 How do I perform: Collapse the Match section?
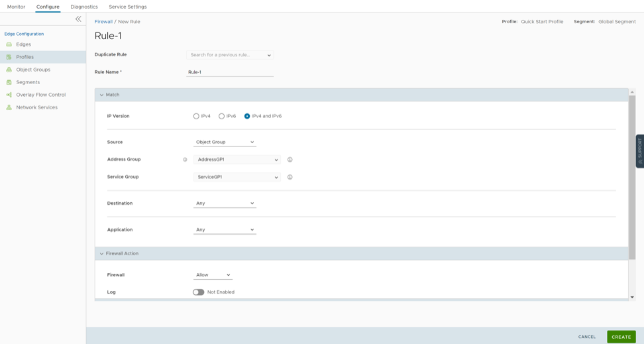[x=102, y=95]
